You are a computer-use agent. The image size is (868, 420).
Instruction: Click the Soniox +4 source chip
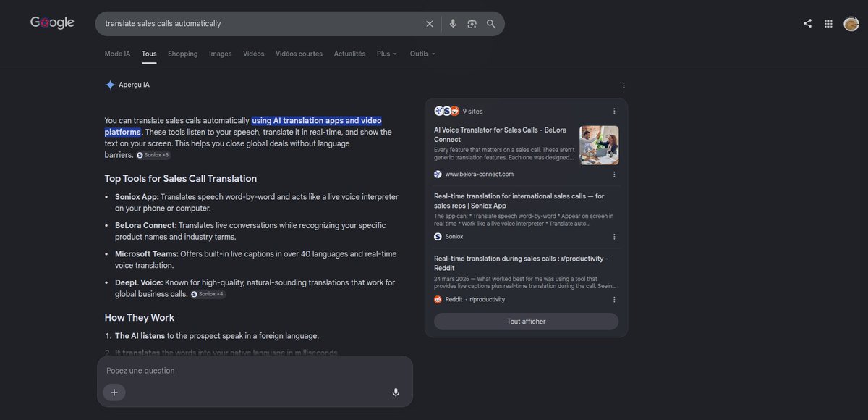pyautogui.click(x=208, y=294)
